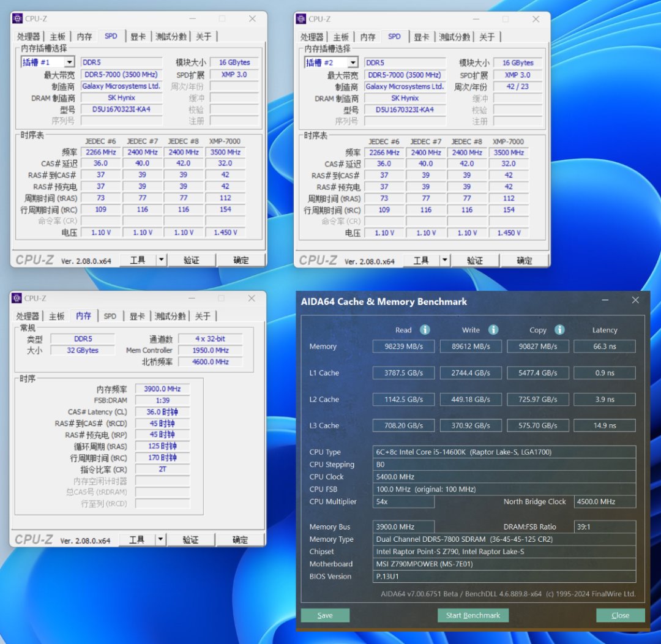The width and height of the screenshot is (661, 644).
Task: Click the Read info icon in AIDA64
Action: point(425,330)
